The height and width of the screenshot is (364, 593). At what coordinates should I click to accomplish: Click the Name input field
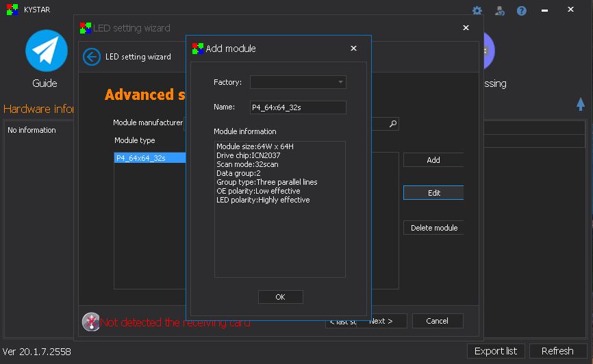tap(298, 107)
